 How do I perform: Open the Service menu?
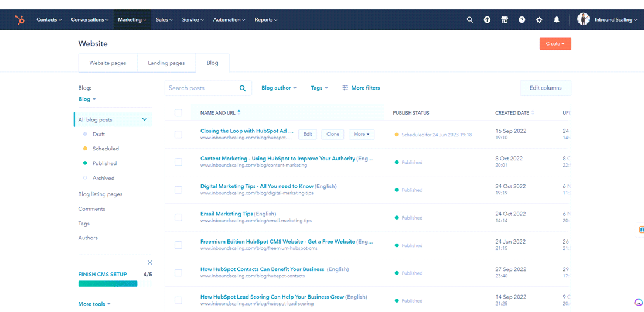(193, 20)
